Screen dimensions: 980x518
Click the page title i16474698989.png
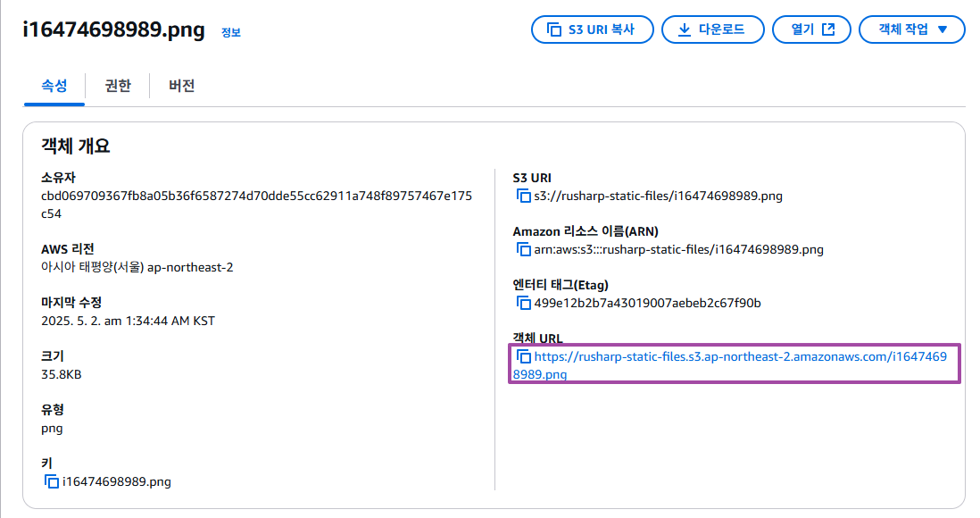click(x=113, y=29)
